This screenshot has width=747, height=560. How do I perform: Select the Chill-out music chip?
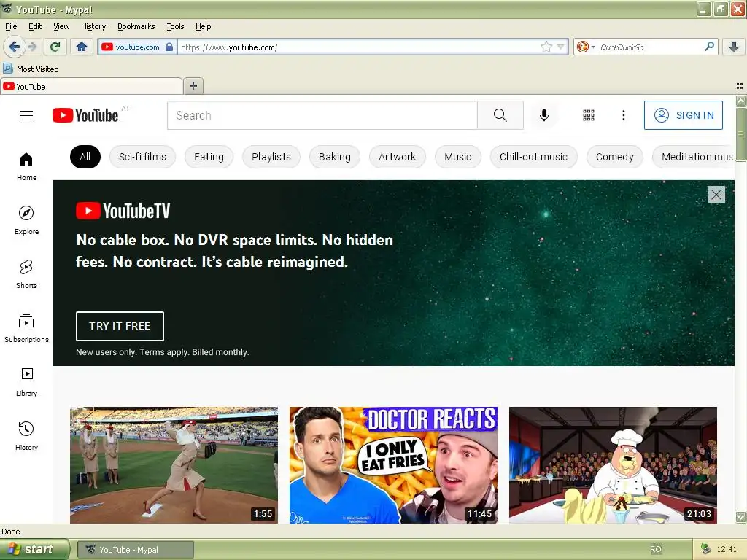[533, 157]
